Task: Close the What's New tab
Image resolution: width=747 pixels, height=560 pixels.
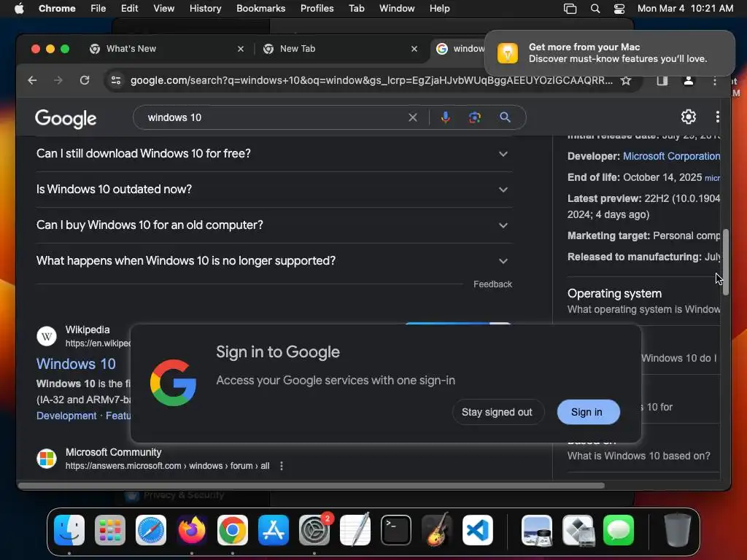Action: point(241,49)
